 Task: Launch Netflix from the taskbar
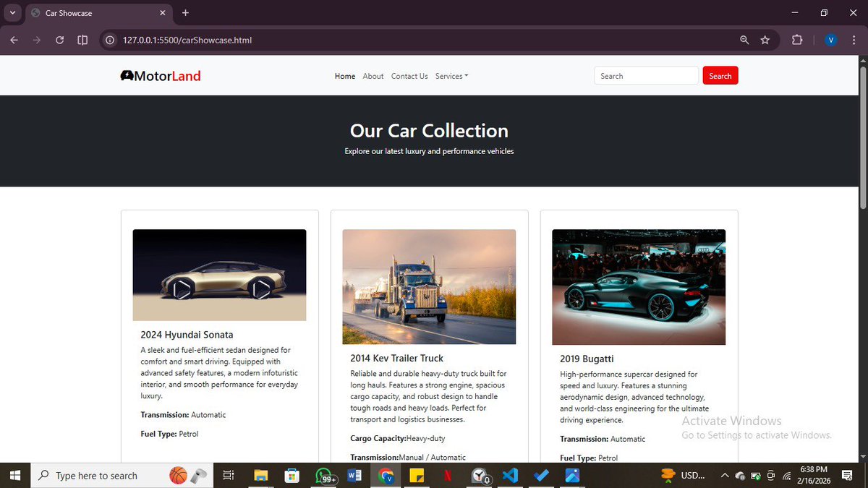[448, 476]
